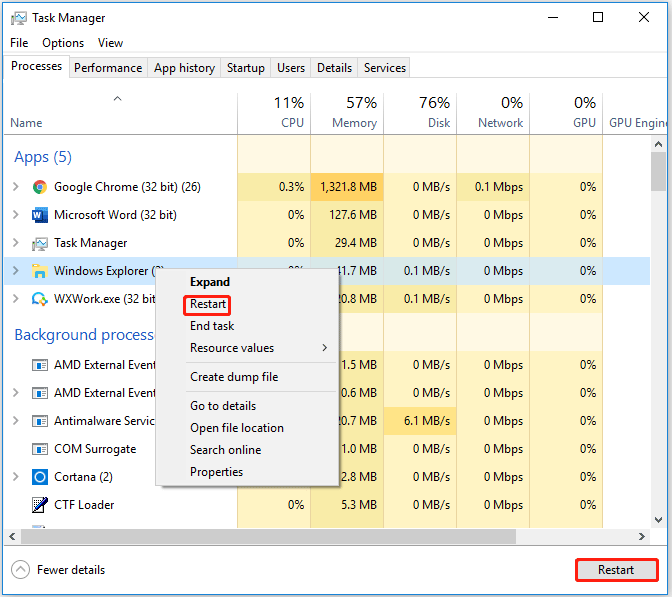Sort by the Memory column header
Screen dimensions: 672x597
click(x=347, y=113)
